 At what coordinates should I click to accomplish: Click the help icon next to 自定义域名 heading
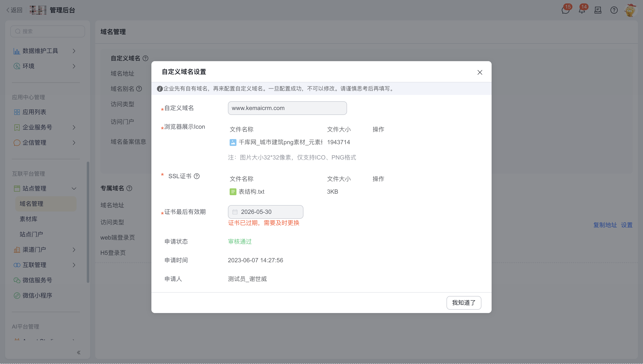(145, 58)
